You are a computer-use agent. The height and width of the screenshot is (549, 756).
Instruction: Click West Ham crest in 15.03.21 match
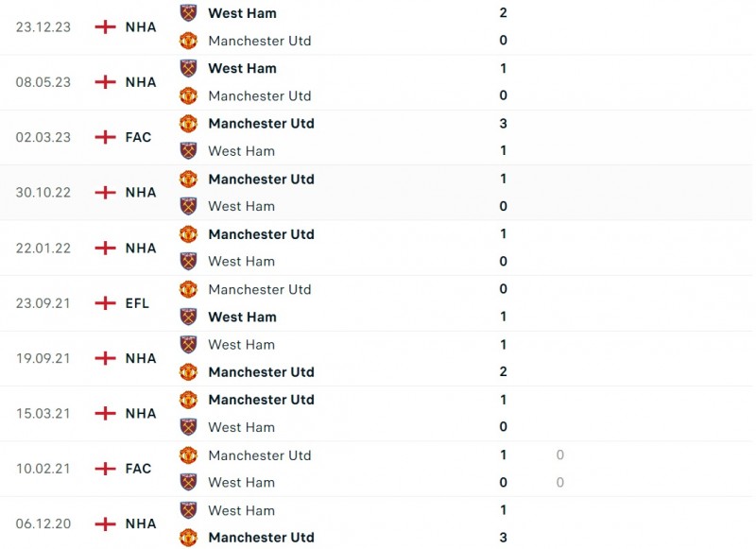pos(188,427)
